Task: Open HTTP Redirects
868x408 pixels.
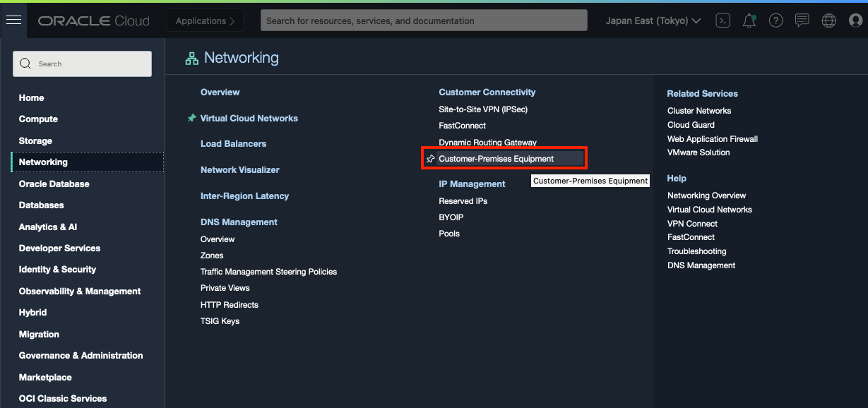Action: coord(230,305)
